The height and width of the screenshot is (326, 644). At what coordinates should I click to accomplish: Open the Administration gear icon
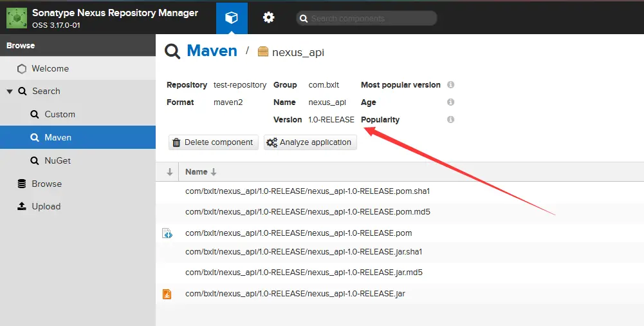(x=269, y=17)
